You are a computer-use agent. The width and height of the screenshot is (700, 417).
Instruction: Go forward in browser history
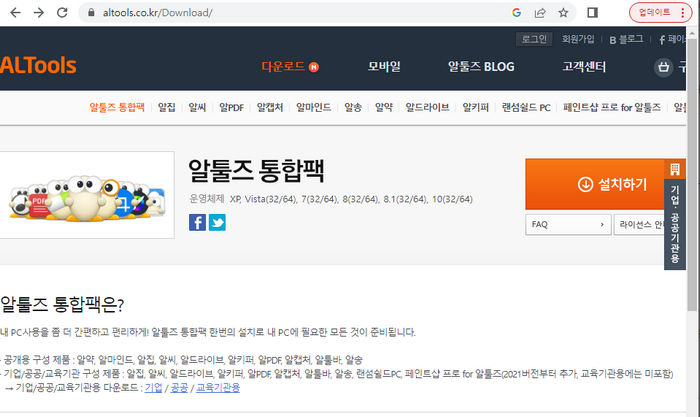click(39, 13)
